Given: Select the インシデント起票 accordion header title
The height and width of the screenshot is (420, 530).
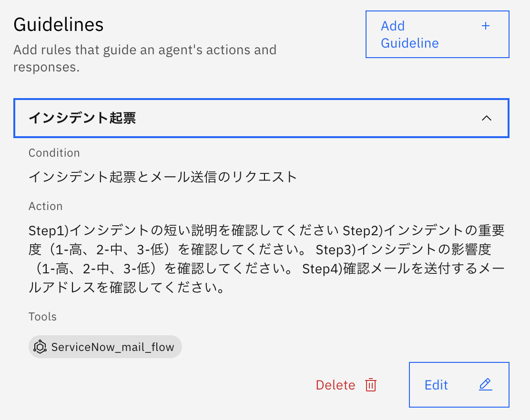Looking at the screenshot, I should (82, 118).
